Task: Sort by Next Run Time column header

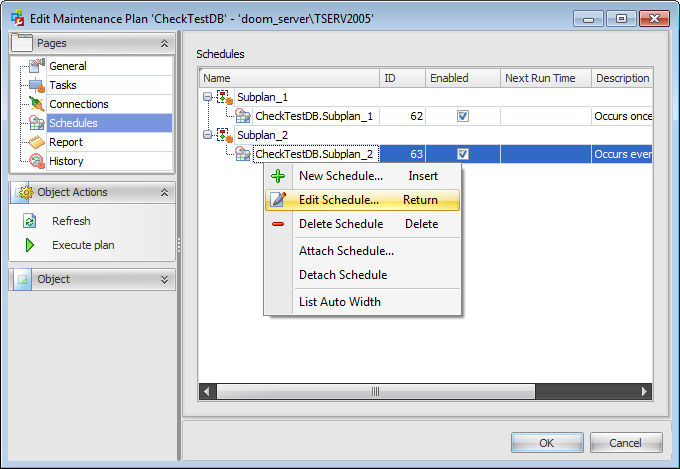Action: click(x=540, y=78)
